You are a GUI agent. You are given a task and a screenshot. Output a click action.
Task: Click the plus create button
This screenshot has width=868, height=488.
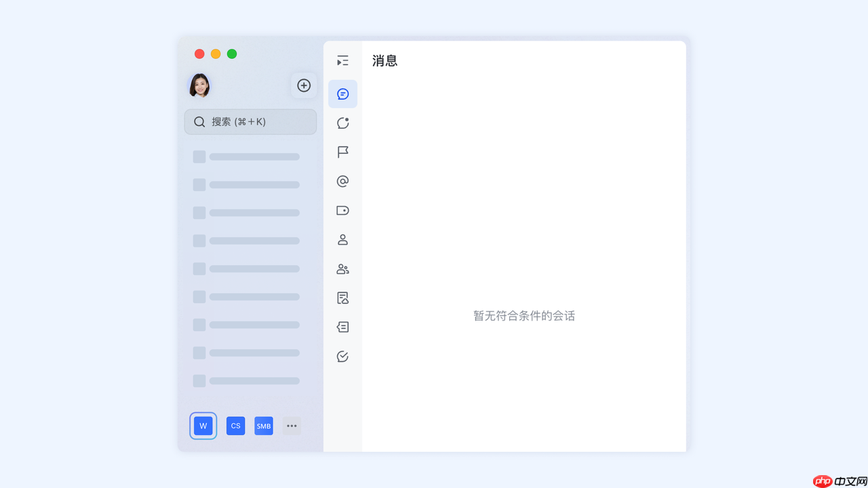coord(304,85)
